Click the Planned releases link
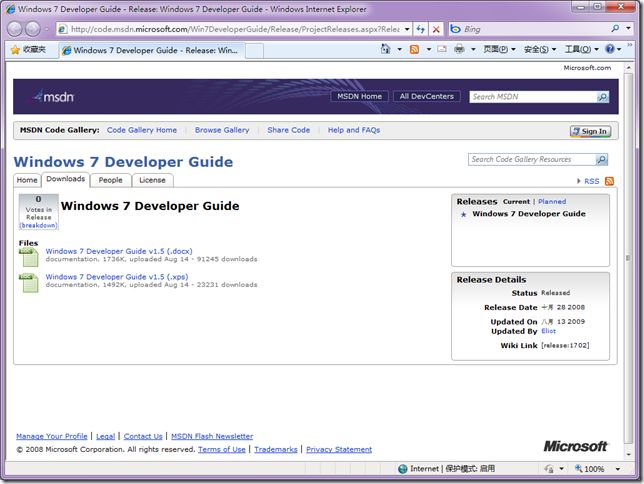 (x=552, y=201)
